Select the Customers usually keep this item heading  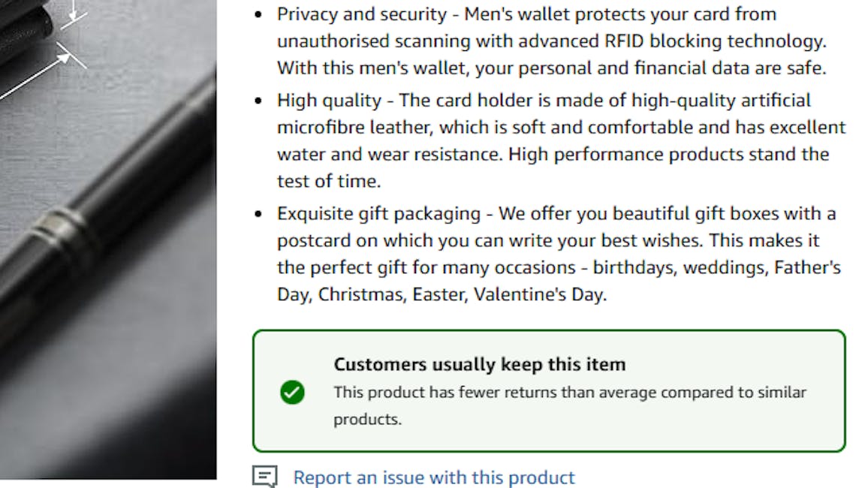tap(479, 365)
